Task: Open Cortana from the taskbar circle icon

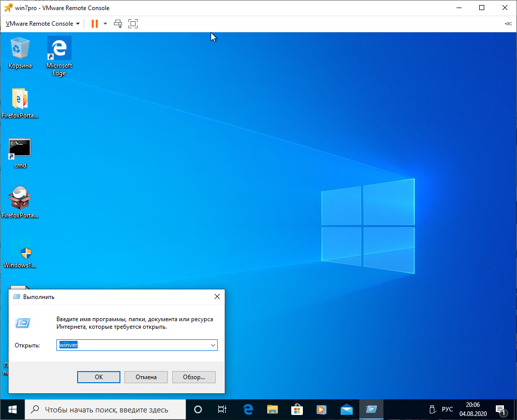Action: pos(198,410)
